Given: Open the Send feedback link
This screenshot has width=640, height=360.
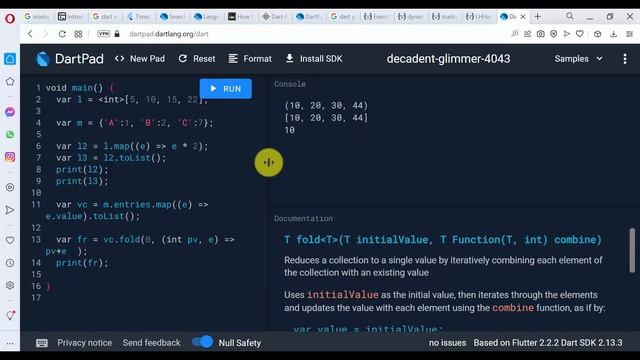Looking at the screenshot, I should [151, 343].
